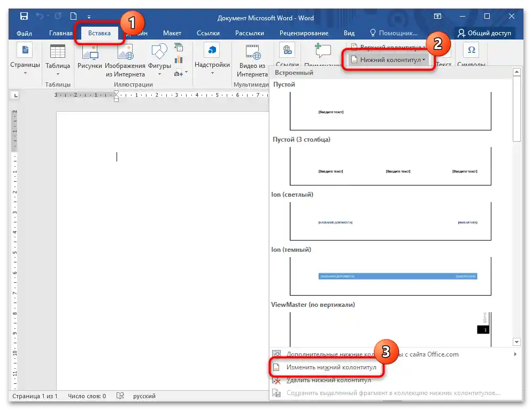Screen dimensions: 532x410
Task: Click the gallery scrollbar down arrow
Action: pos(516,342)
